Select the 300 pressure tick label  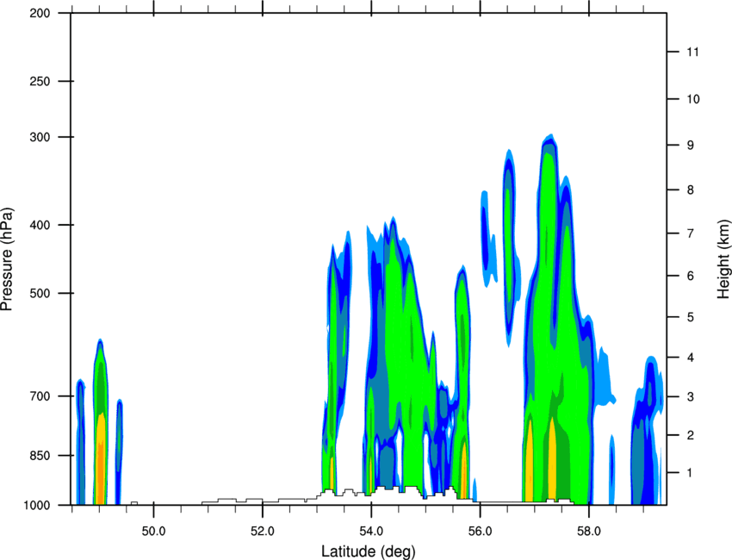point(40,137)
